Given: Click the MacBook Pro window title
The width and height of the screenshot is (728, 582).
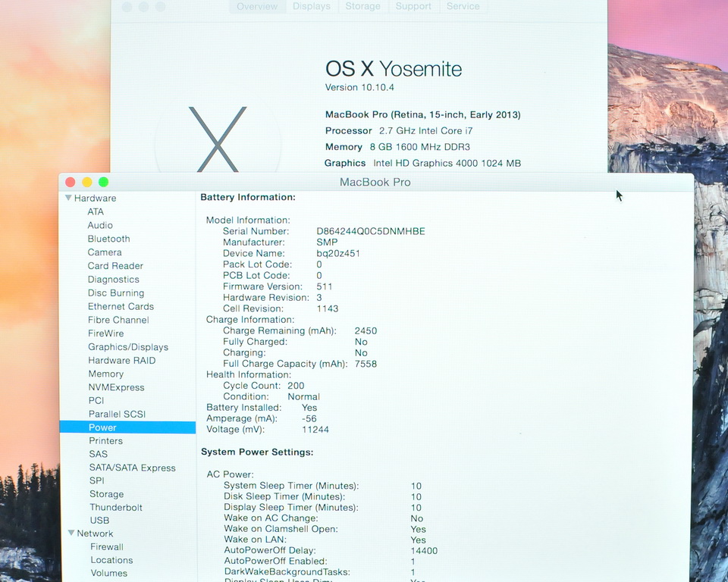Looking at the screenshot, I should click(375, 182).
